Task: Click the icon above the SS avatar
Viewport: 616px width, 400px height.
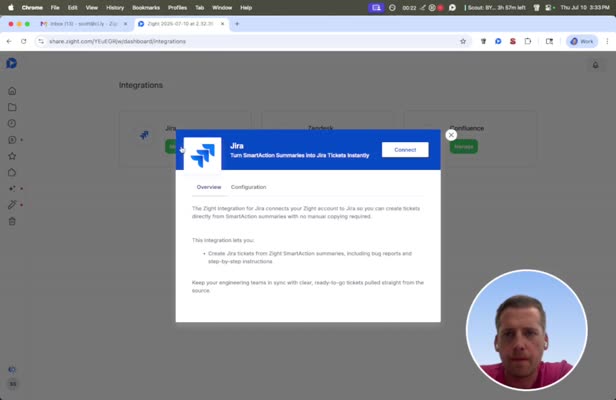Action: pyautogui.click(x=12, y=369)
